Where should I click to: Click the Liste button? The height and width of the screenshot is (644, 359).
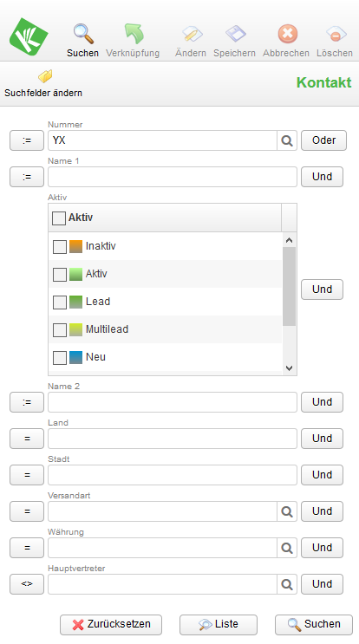tap(219, 625)
